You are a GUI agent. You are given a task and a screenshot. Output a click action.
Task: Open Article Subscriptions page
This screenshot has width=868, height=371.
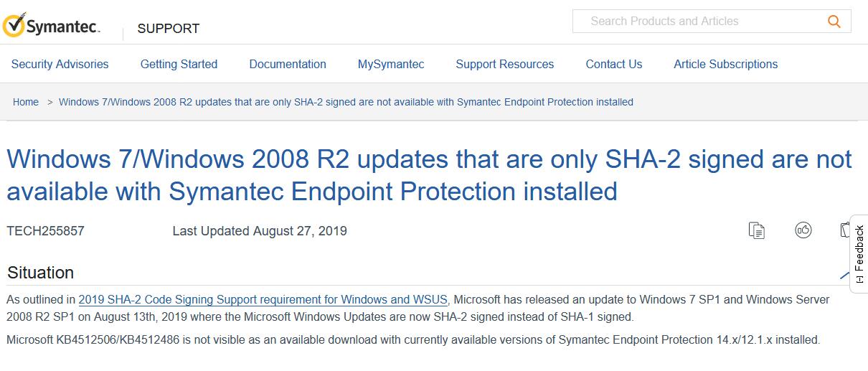tap(725, 64)
